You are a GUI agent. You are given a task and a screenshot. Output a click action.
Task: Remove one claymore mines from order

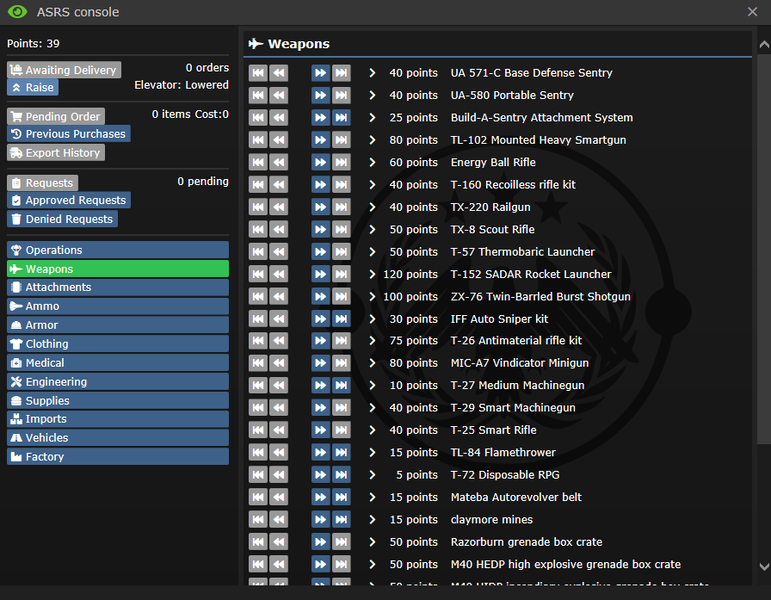[x=278, y=520]
